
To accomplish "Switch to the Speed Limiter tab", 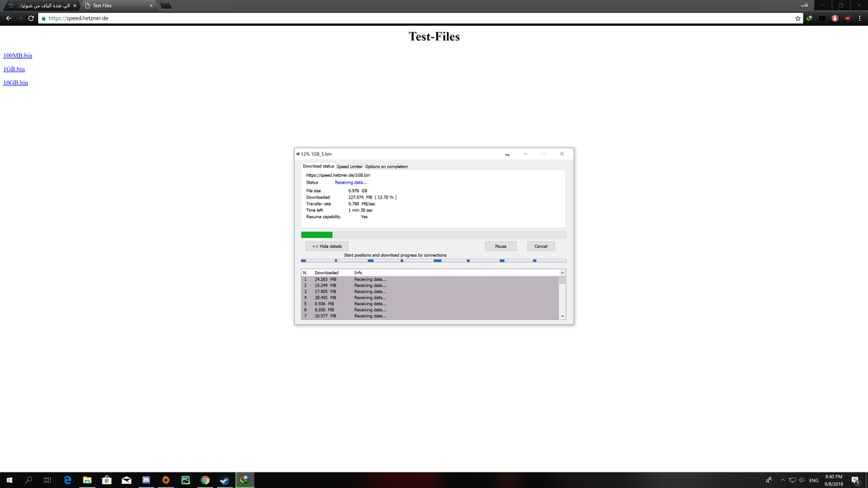I will (349, 166).
